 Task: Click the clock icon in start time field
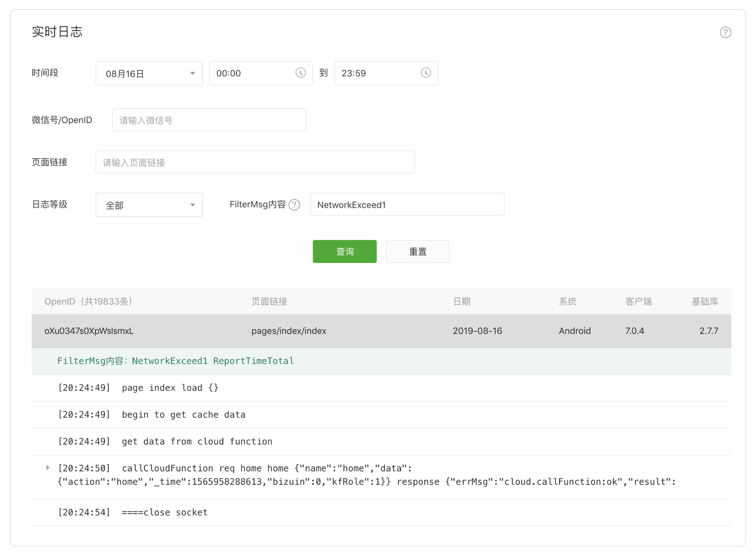click(x=300, y=73)
